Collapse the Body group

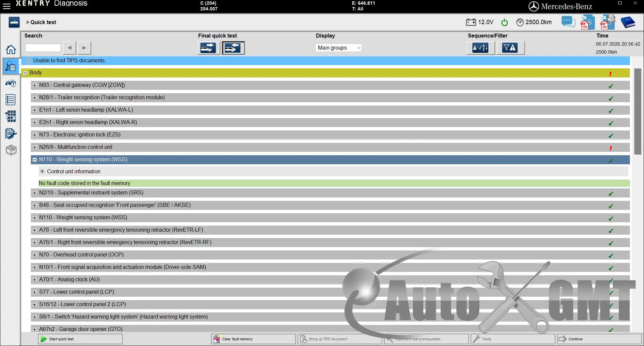[25, 73]
